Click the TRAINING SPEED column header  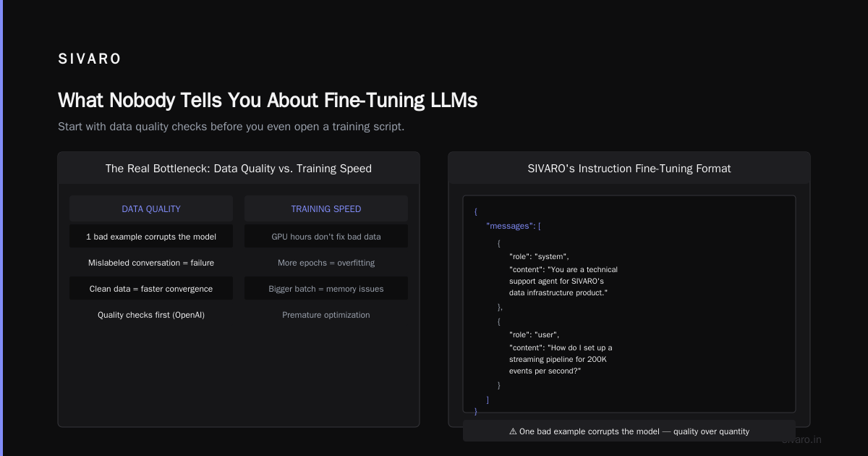[326, 208]
